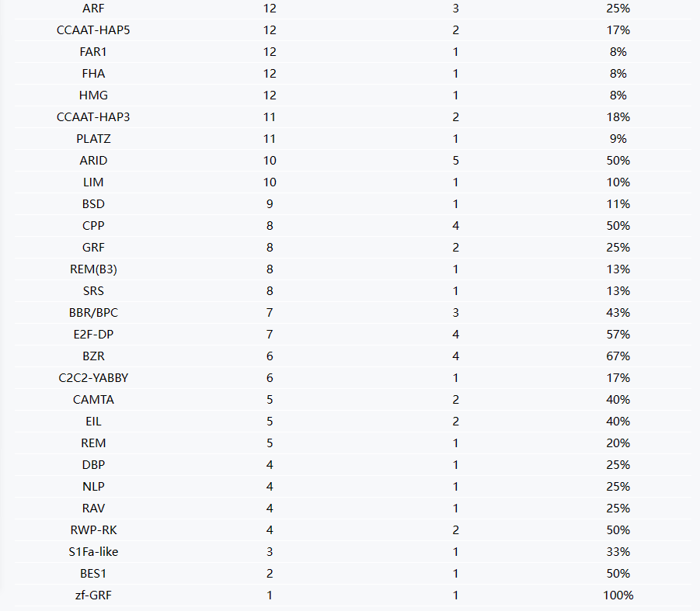
Task: Select the C2C2-YABBY table cell
Action: point(93,378)
